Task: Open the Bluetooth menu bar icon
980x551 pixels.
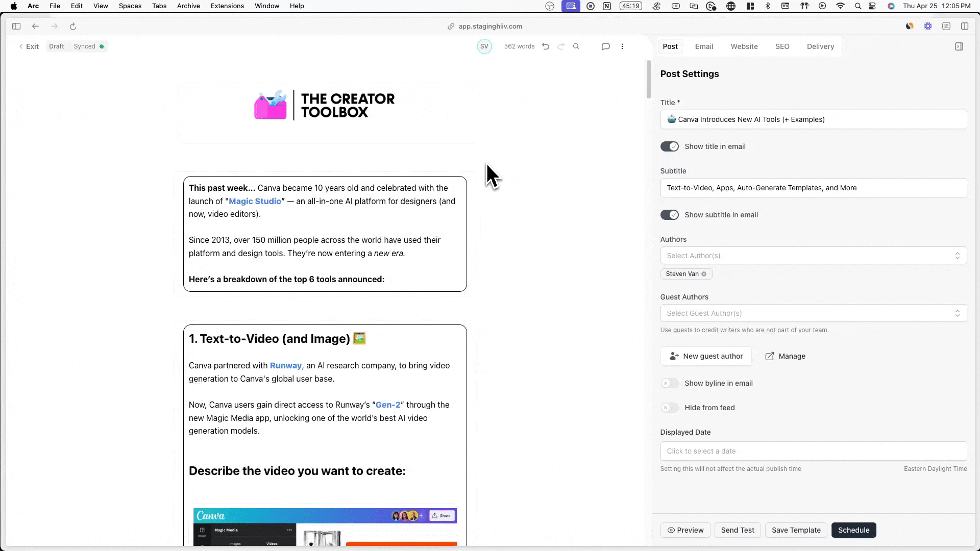Action: pyautogui.click(x=768, y=6)
